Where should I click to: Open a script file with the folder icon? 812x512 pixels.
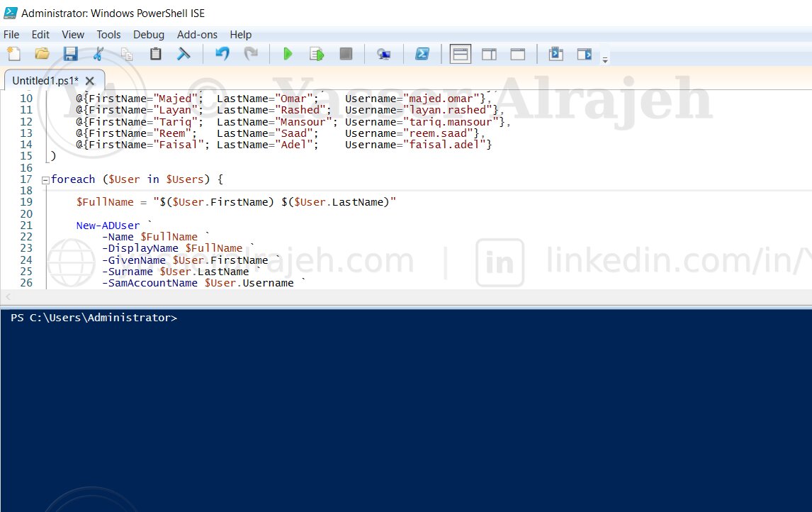(42, 54)
